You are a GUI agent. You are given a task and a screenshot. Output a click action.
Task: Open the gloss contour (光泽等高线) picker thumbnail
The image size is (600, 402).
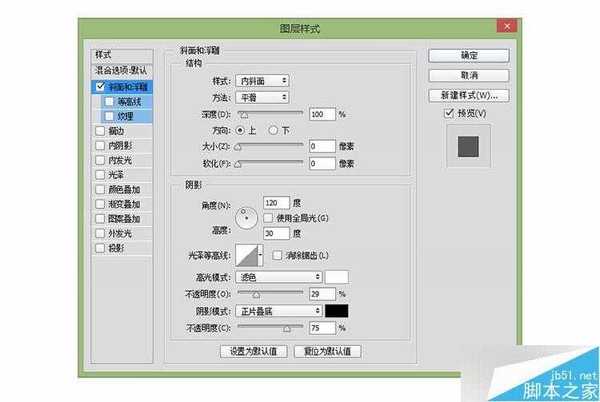(x=247, y=257)
